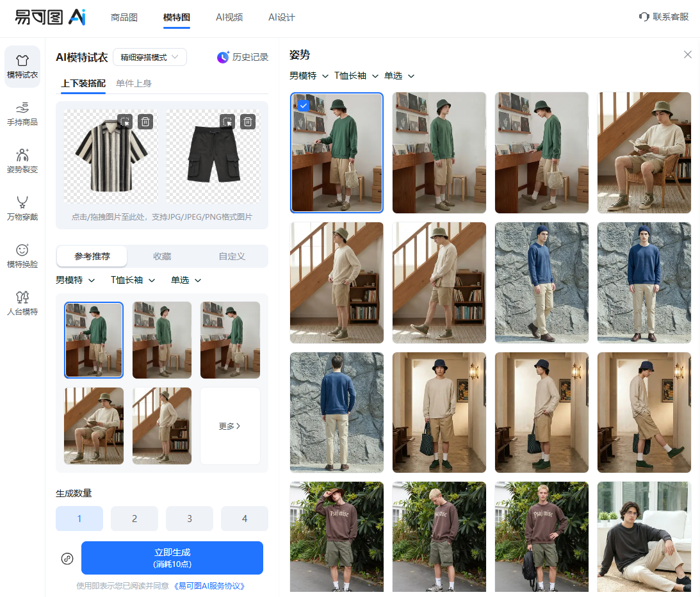Open the 手持商品 sidebar tool
This screenshot has height=597, width=700.
tap(22, 114)
